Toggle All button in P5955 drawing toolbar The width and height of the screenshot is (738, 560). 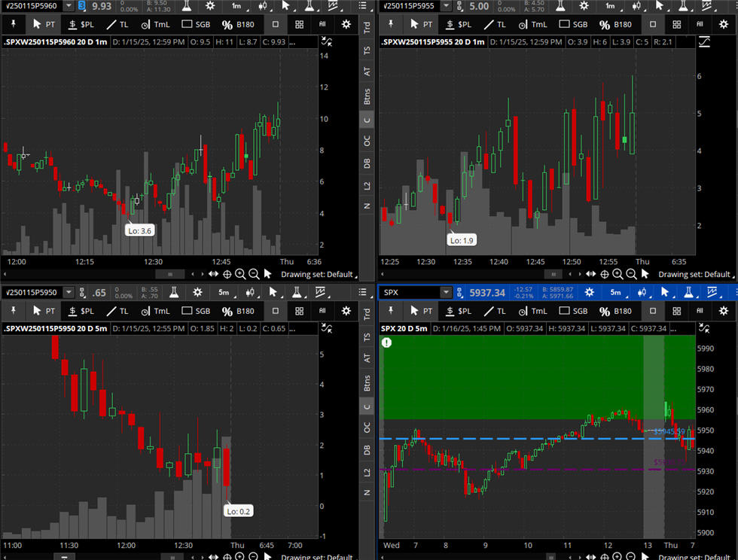point(700,24)
